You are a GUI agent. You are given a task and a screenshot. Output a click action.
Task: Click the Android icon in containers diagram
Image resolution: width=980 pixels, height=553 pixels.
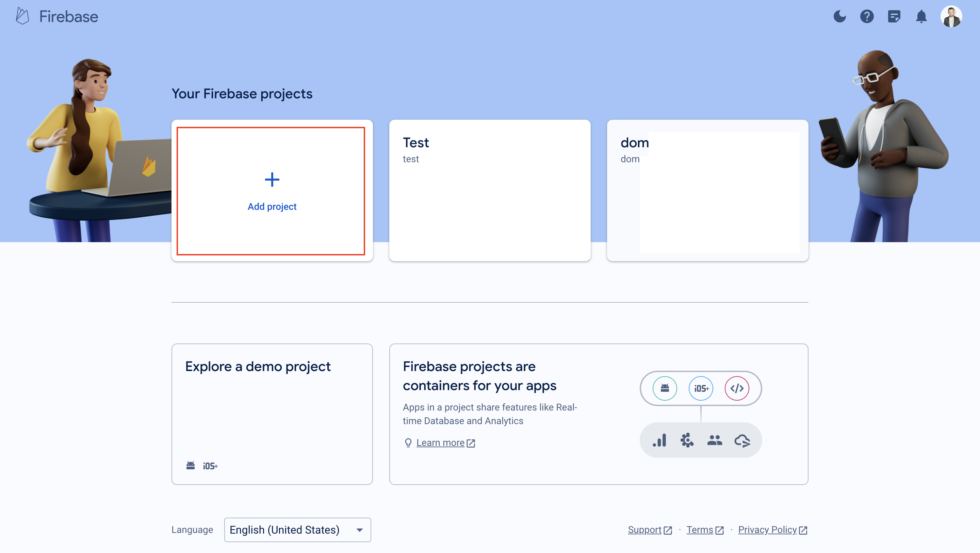(664, 388)
